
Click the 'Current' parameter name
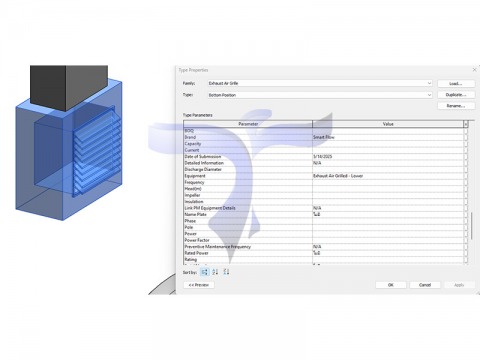[192, 150]
